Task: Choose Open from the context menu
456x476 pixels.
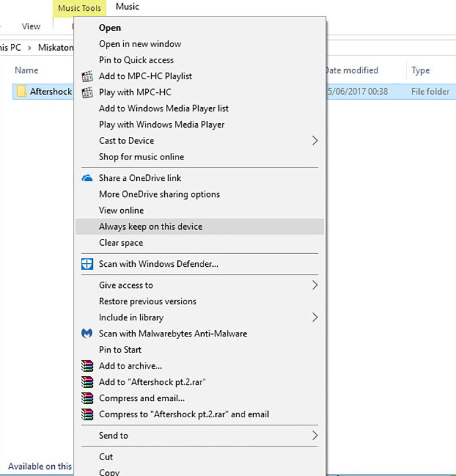Action: tap(199, 28)
